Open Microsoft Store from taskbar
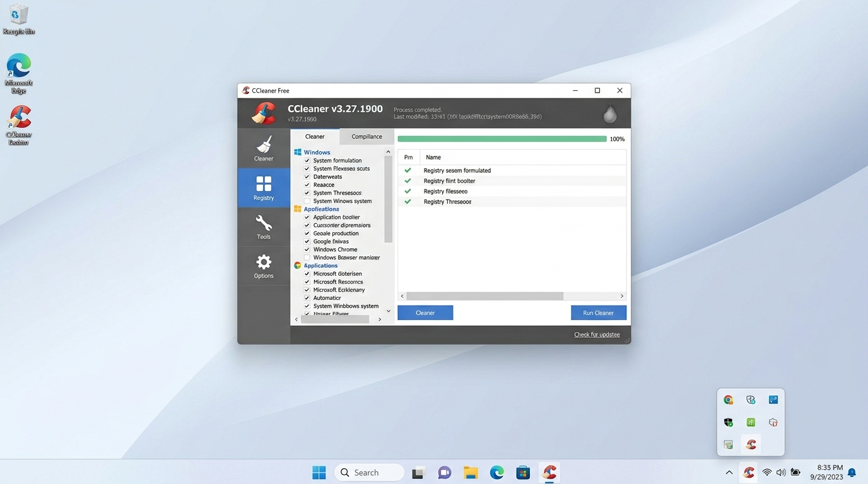The width and height of the screenshot is (868, 484). click(523, 473)
